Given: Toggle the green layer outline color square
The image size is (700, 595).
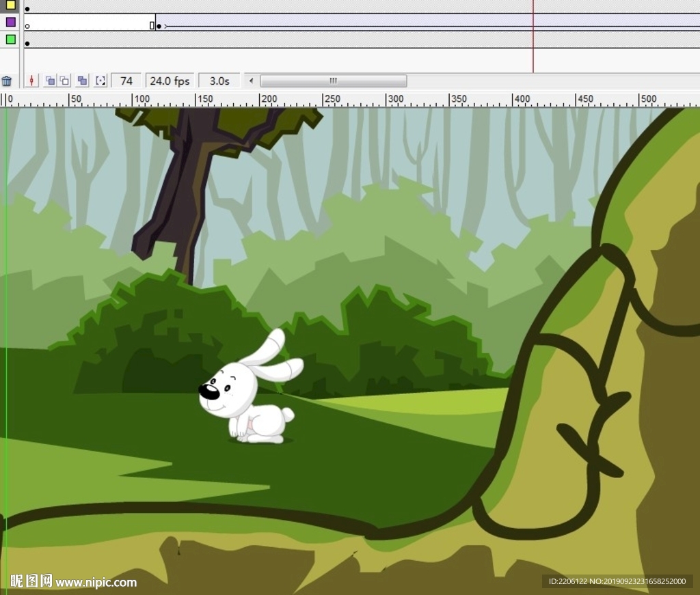Looking at the screenshot, I should [x=11, y=40].
